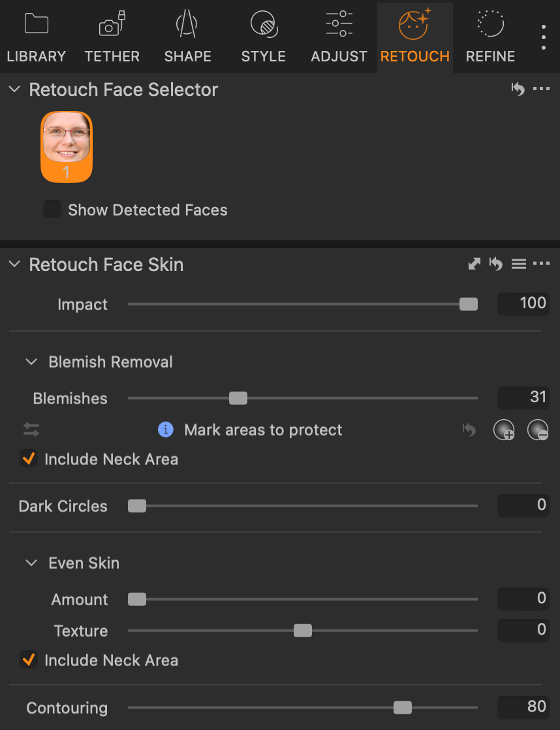Image resolution: width=560 pixels, height=730 pixels.
Task: Switch to the ADJUST tab
Action: point(339,37)
